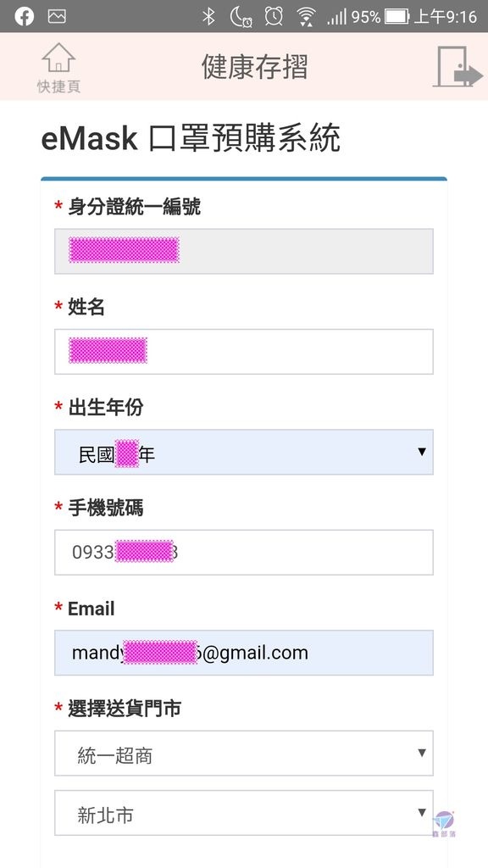
Task: Tap the 健康存摺 header title
Action: 254,67
